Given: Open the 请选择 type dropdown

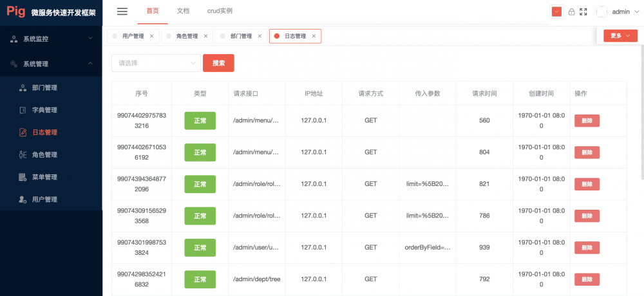Looking at the screenshot, I should (156, 63).
